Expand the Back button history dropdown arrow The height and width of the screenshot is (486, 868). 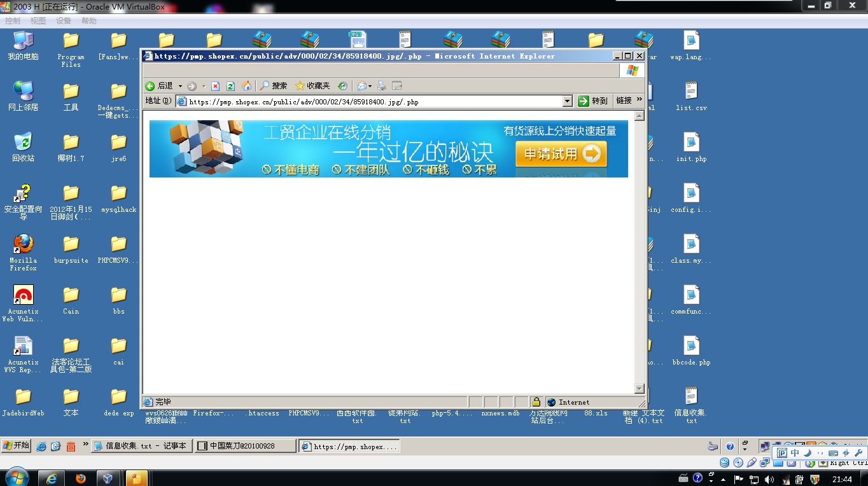pyautogui.click(x=180, y=86)
